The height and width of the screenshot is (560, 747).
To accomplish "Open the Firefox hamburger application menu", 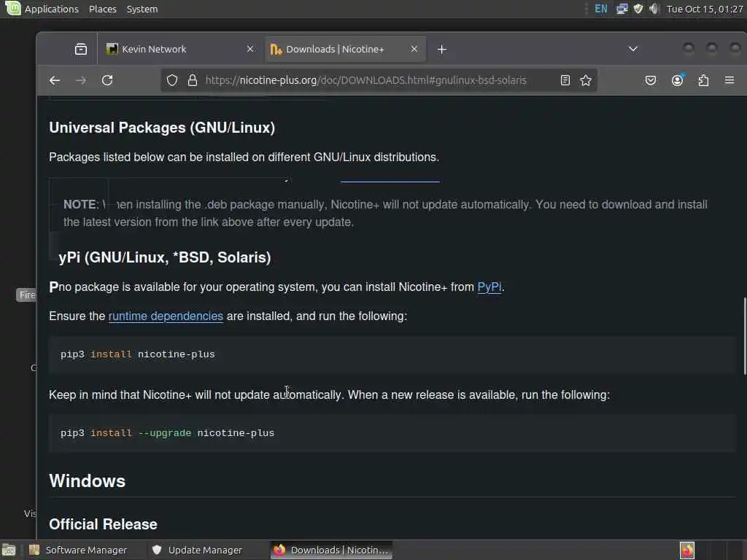I will 729,80.
